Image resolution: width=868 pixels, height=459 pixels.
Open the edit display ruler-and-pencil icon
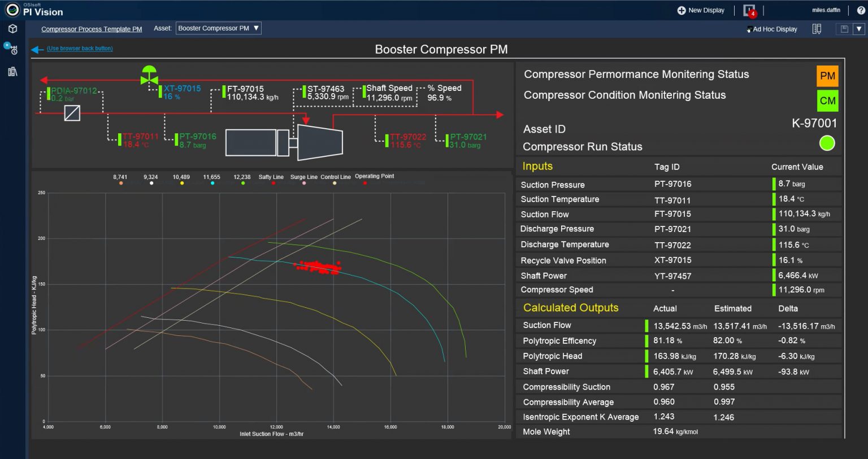point(817,29)
